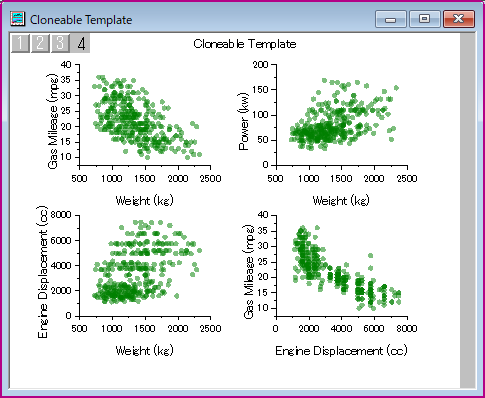Minimize the Cloneable Template window
This screenshot has width=485, height=398.
pyautogui.click(x=391, y=19)
